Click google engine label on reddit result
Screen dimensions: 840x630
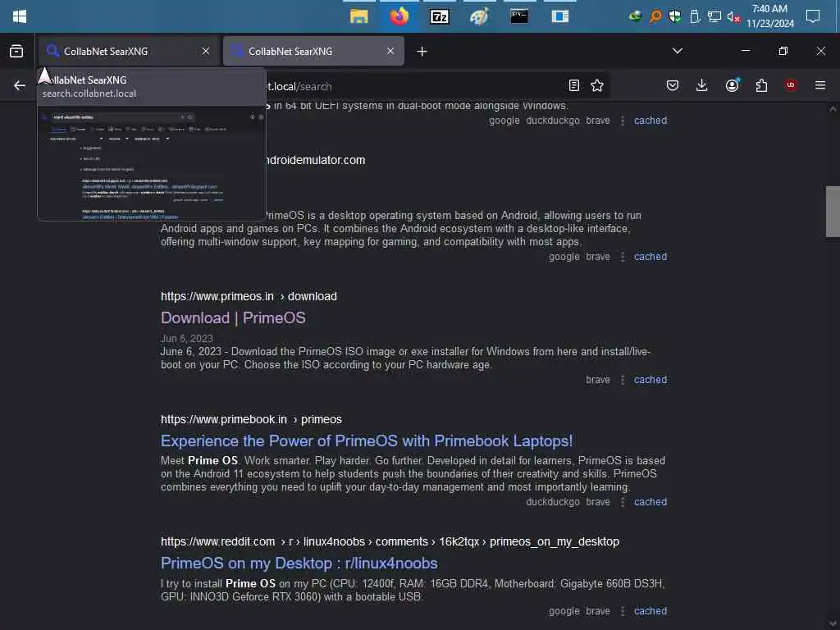coord(564,611)
